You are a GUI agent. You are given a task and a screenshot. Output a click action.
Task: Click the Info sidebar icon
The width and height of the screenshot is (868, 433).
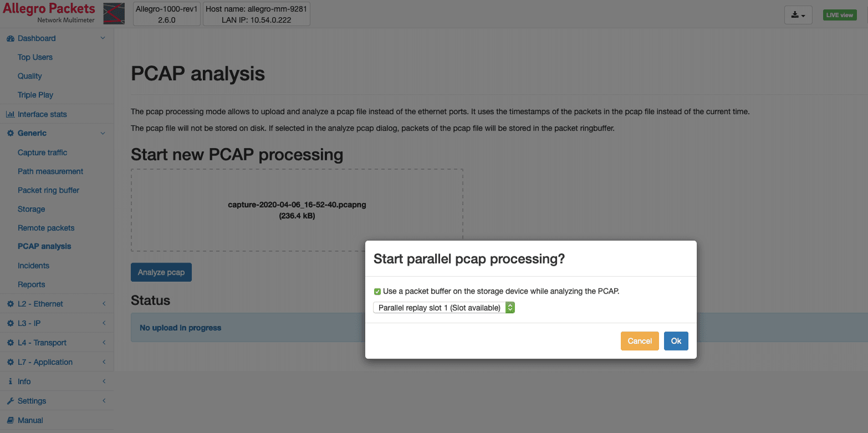point(10,381)
